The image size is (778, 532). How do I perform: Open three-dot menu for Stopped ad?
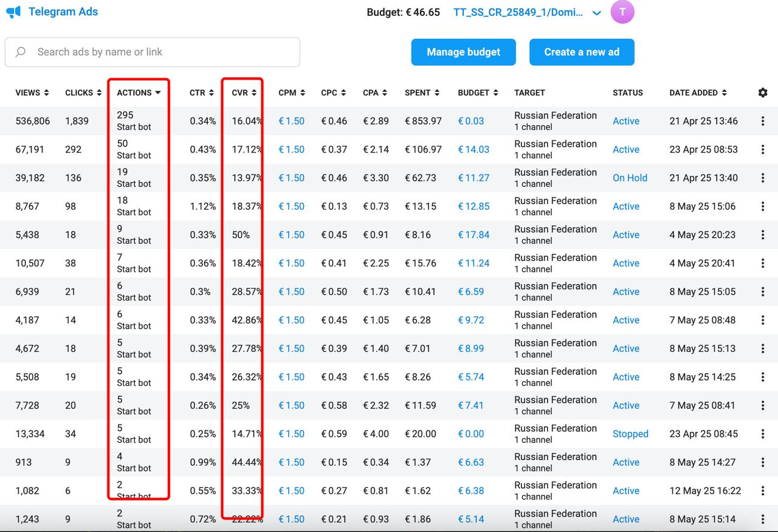tap(763, 434)
